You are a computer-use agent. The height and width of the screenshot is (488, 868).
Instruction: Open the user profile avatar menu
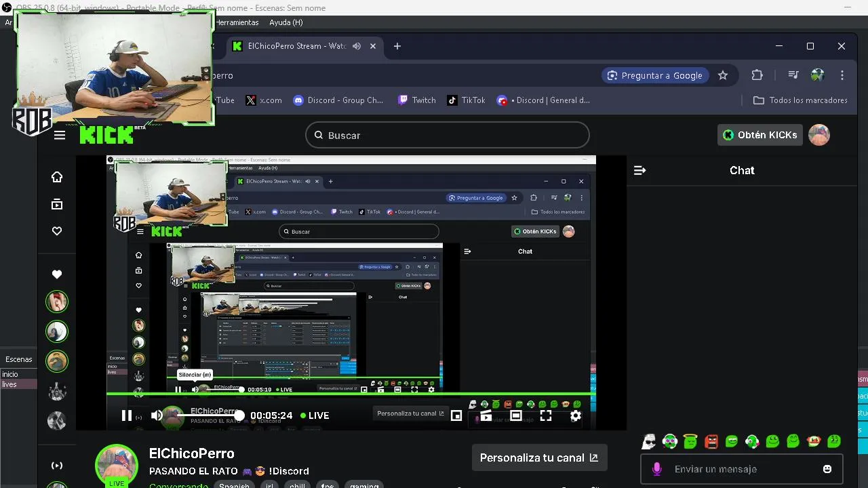[x=819, y=135]
